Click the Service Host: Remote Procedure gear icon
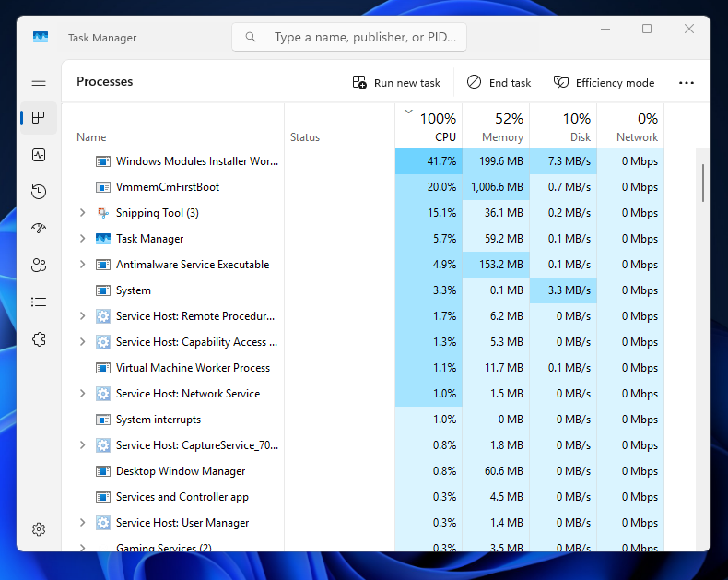The image size is (728, 580). pyautogui.click(x=102, y=316)
